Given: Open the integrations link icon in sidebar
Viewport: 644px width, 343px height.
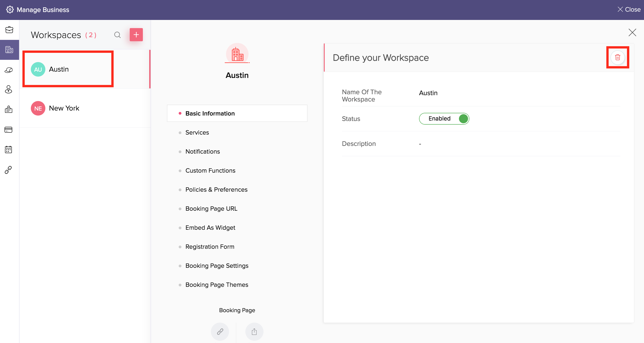Looking at the screenshot, I should [8, 170].
